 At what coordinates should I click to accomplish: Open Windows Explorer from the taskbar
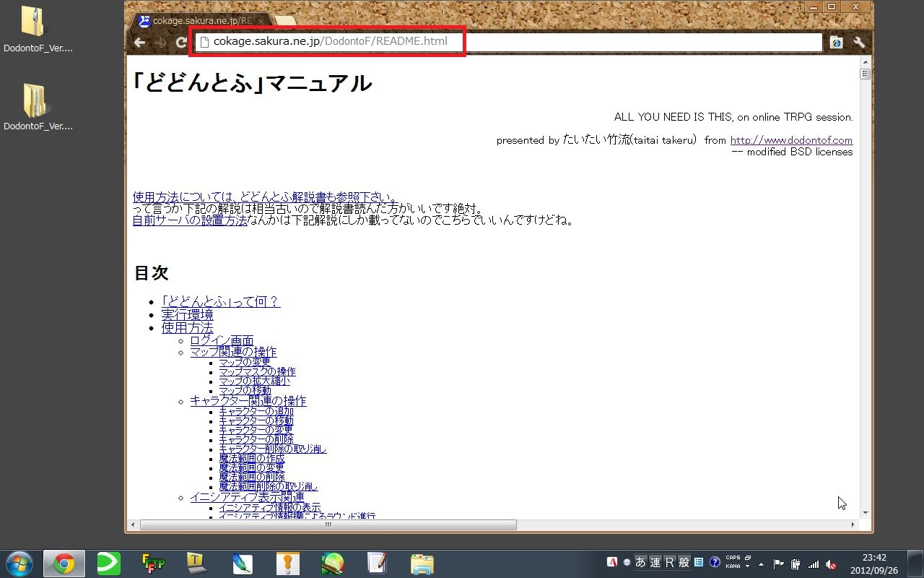[x=422, y=564]
